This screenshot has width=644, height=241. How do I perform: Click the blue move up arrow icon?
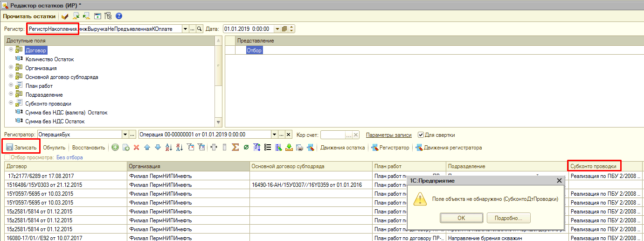(x=147, y=148)
